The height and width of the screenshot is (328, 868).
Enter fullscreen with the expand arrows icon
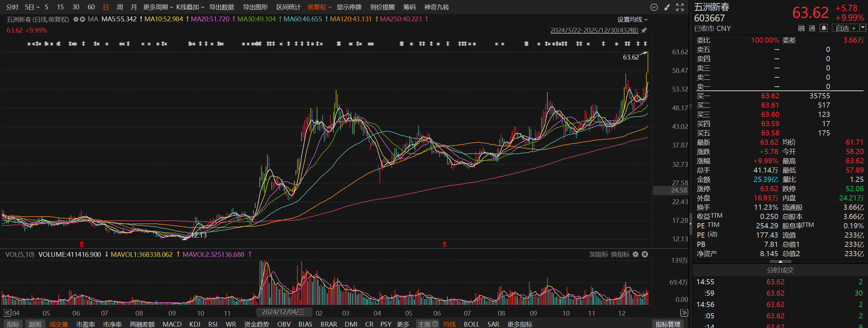(680, 7)
